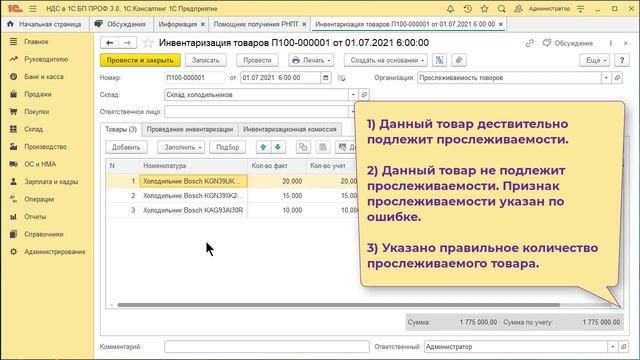The width and height of the screenshot is (640, 360).
Task: Open Производство section
Action: pos(45,147)
